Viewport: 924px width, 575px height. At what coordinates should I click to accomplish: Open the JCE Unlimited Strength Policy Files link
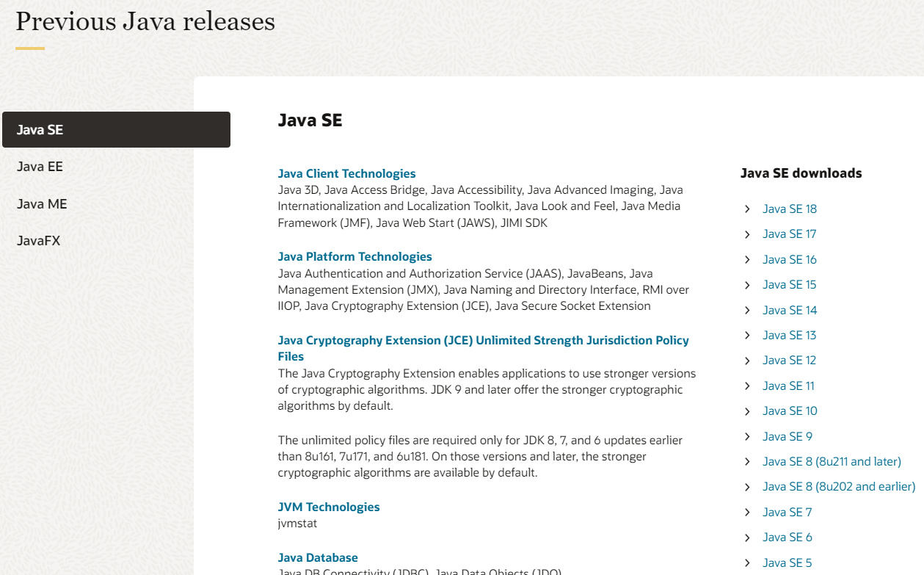point(483,349)
